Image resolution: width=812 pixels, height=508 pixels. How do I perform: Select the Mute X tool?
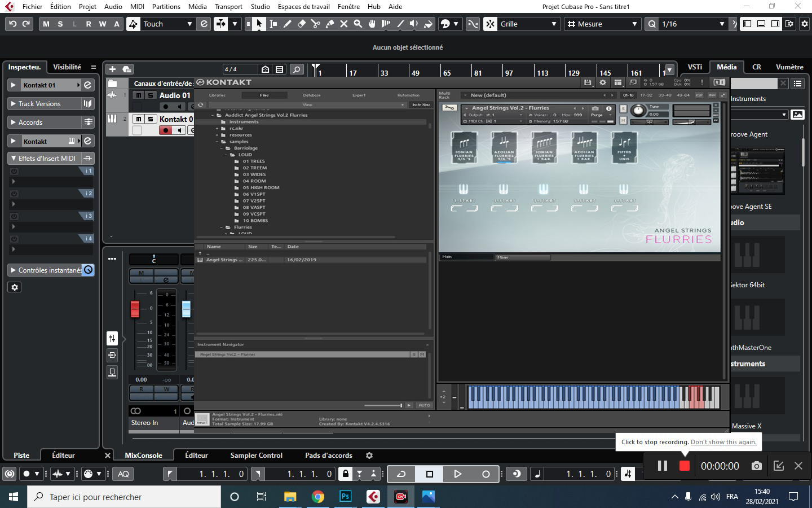coord(343,24)
